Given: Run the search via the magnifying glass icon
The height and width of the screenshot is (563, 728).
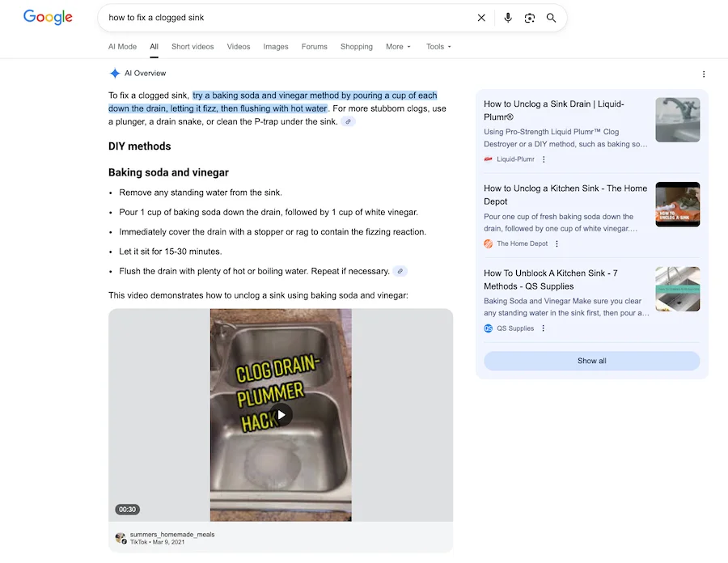Looking at the screenshot, I should tap(552, 17).
